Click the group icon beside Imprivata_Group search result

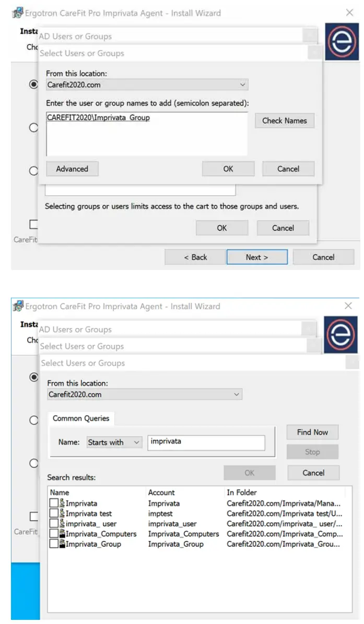click(62, 544)
